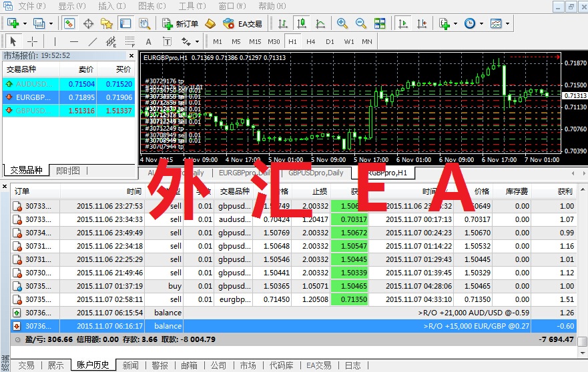The height and width of the screenshot is (372, 588).
Task: Zoom out the chart
Action: point(361,23)
